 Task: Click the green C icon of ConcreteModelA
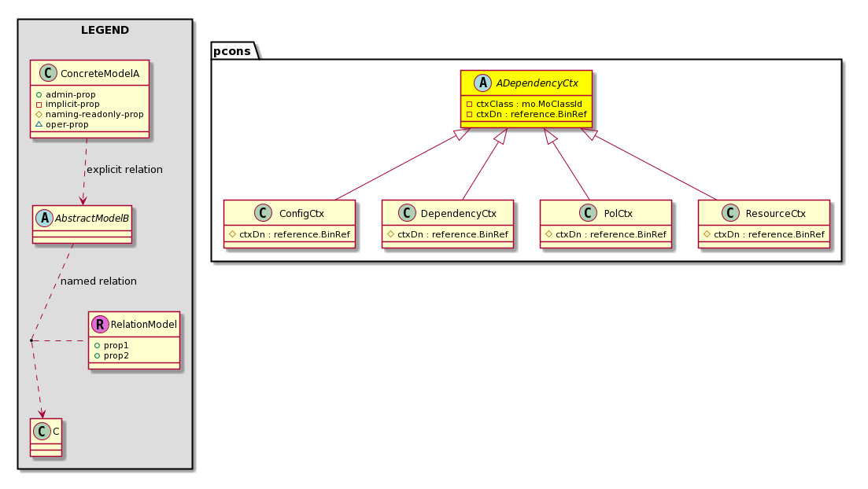[x=48, y=73]
